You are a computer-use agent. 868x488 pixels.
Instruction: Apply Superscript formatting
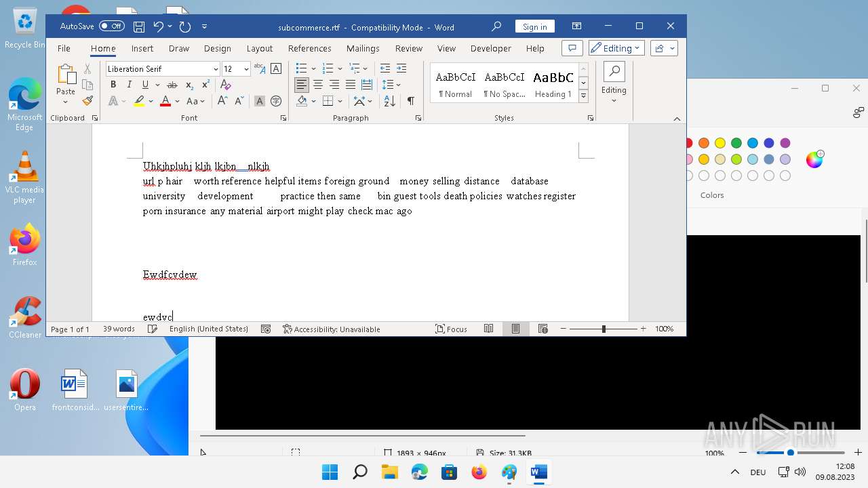(205, 85)
